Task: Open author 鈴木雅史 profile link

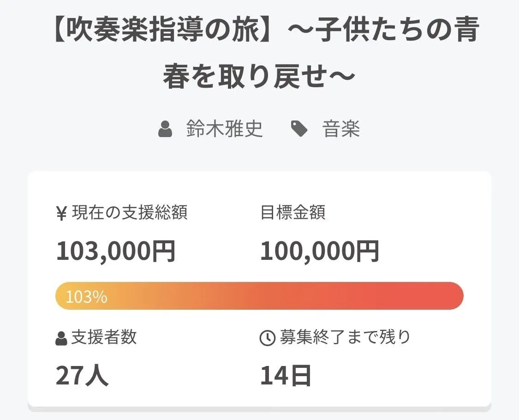Action: 225,129
